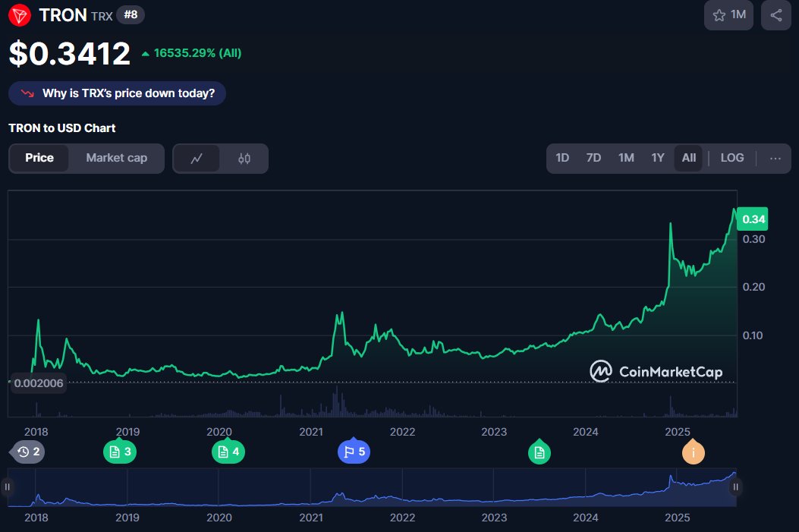Click the 0.10 y-axis label
This screenshot has width=799, height=532.
[753, 335]
